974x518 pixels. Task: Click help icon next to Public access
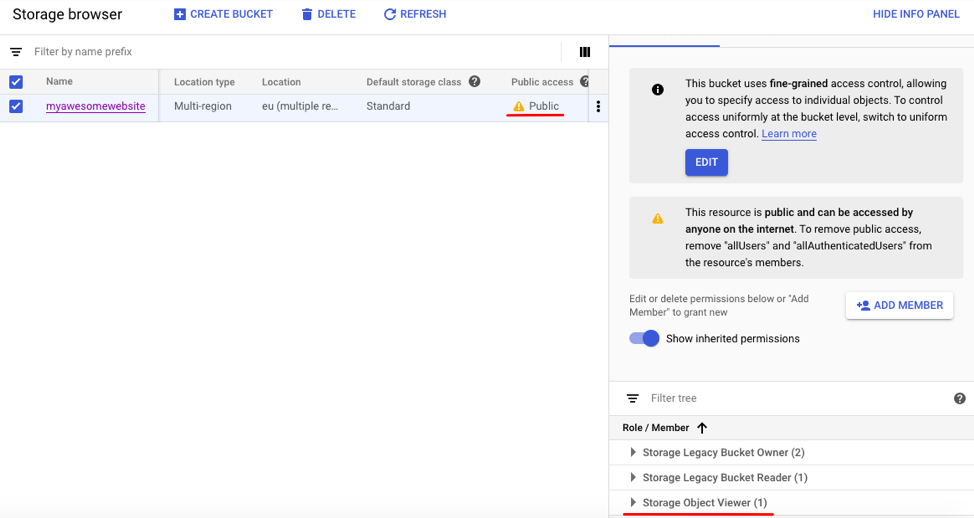click(x=585, y=82)
